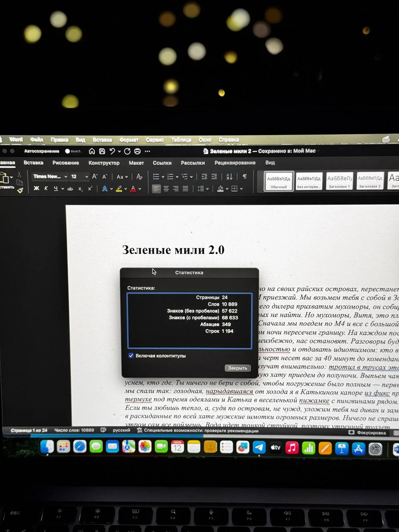Switch to the Рецензирование ribbon tab

[235, 163]
